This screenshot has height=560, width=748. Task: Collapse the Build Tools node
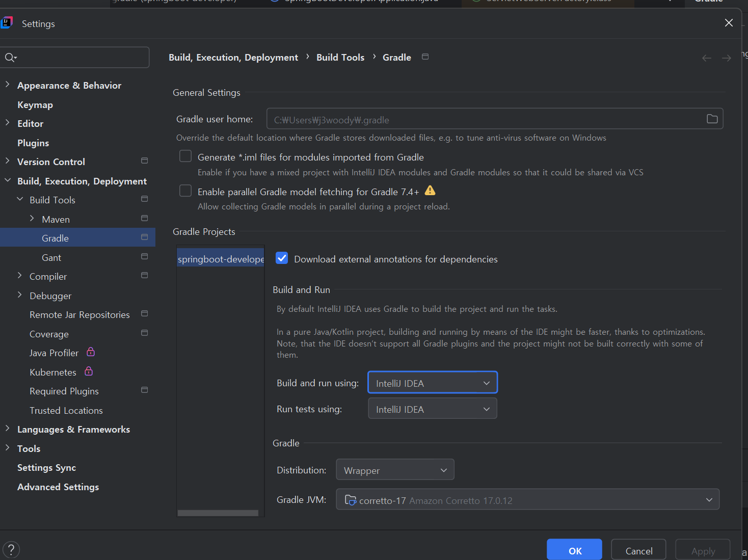point(20,199)
